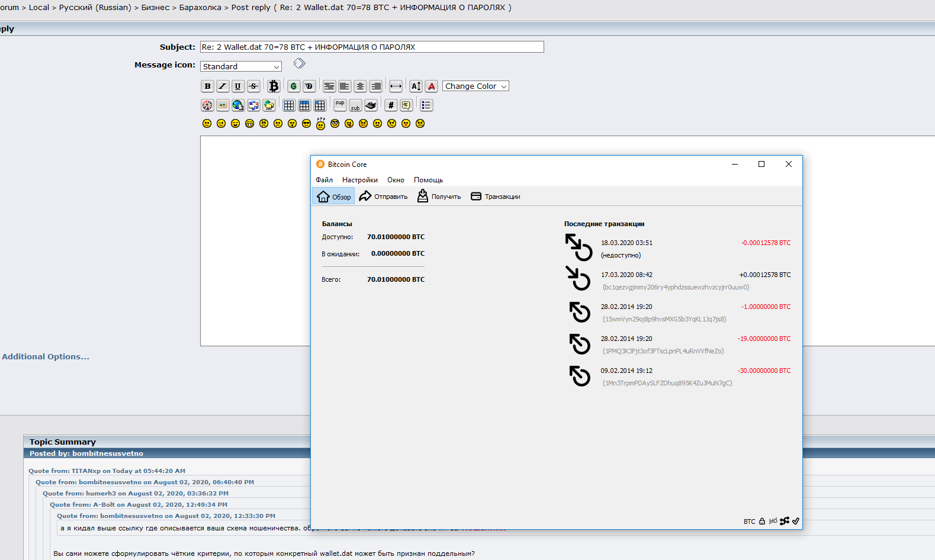Viewport: 935px width, 560px height.
Task: Insert a table row with the second grid icon
Action: pyautogui.click(x=304, y=105)
